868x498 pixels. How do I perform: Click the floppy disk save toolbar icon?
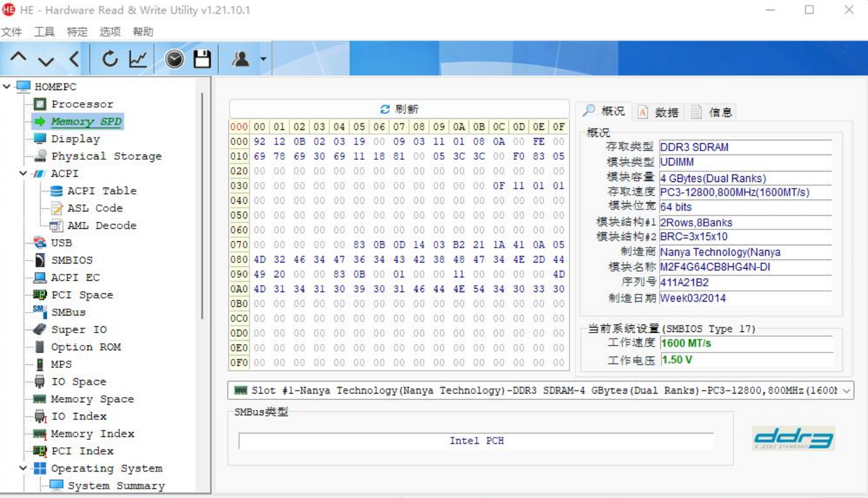point(202,58)
